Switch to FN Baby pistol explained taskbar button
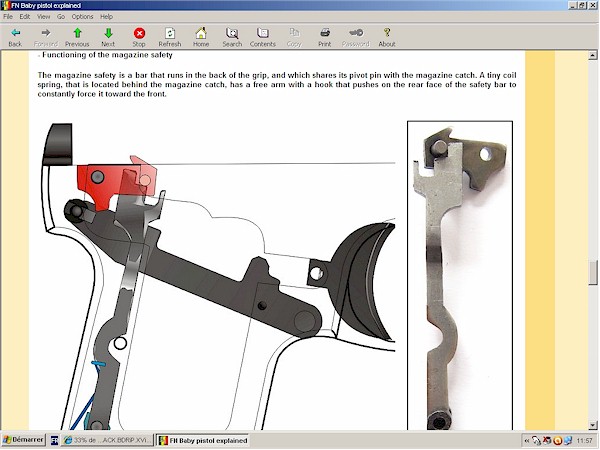The height and width of the screenshot is (450, 600). [203, 440]
